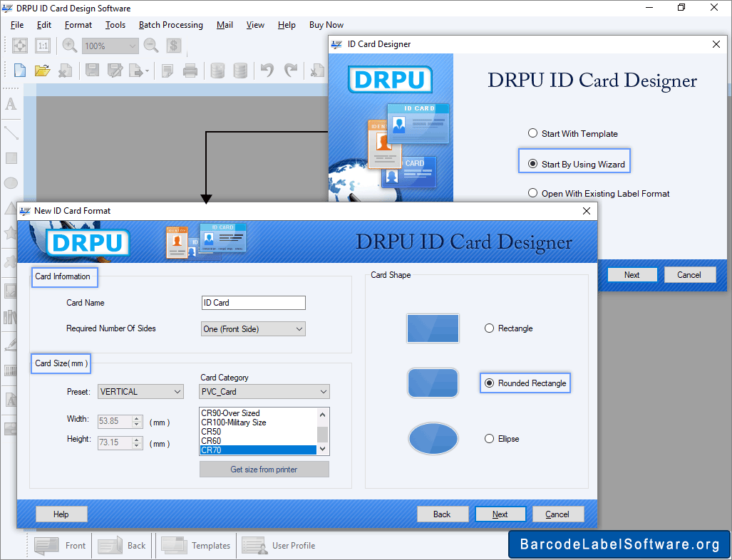Viewport: 732px width, 560px height.
Task: Click the zoom in magnifier icon
Action: (70, 46)
